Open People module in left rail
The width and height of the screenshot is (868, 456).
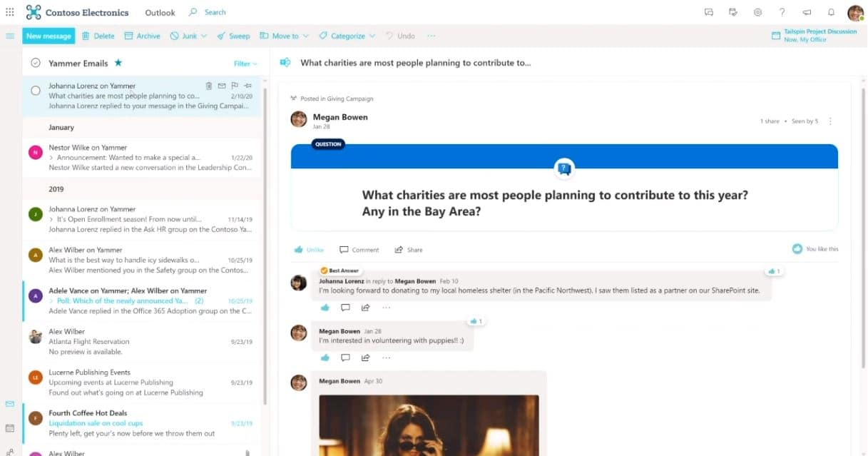coord(10,452)
